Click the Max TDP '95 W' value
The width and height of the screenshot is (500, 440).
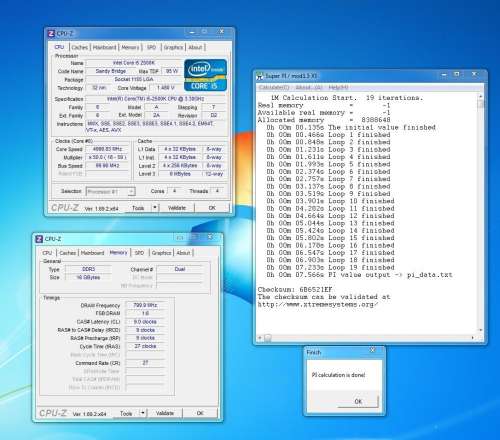[x=172, y=71]
